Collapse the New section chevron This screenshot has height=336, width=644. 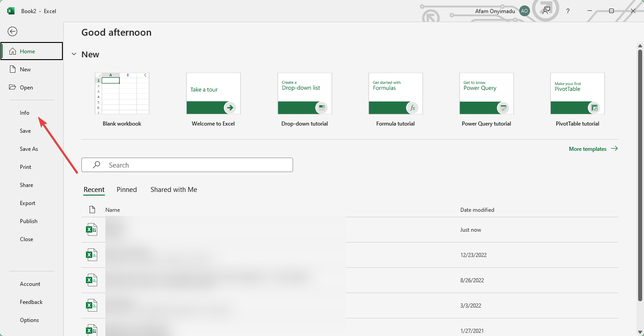click(x=74, y=54)
